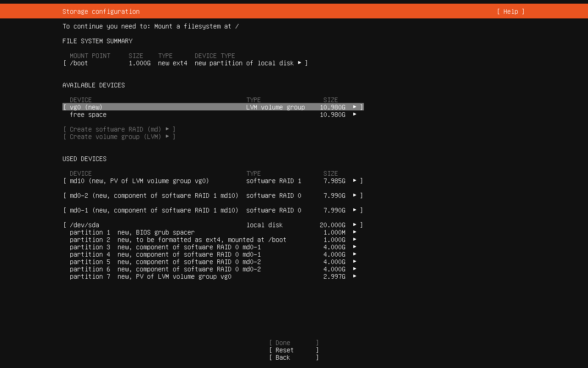
Task: Click arrow icon for partition 3
Action: 354,247
